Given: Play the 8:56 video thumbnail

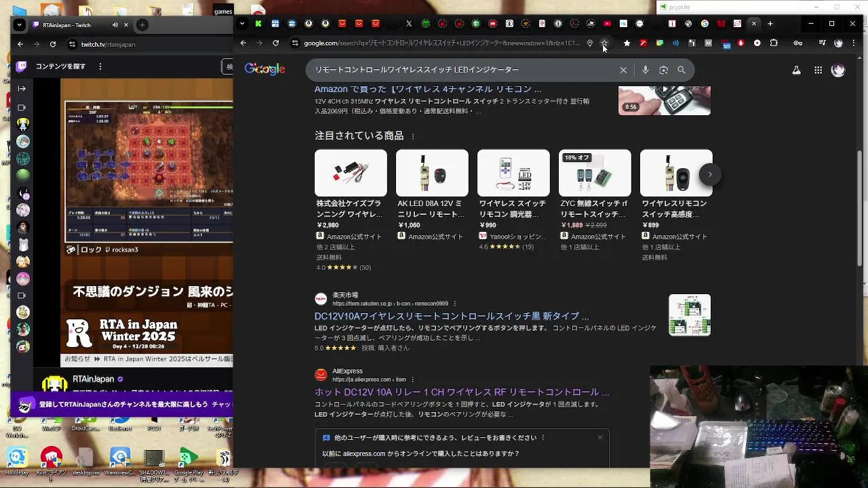Looking at the screenshot, I should (665, 100).
